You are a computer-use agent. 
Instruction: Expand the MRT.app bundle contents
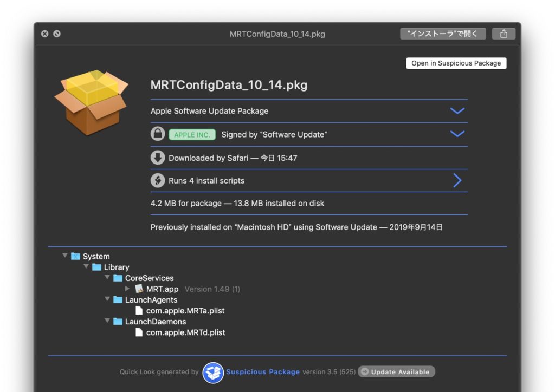(x=127, y=289)
